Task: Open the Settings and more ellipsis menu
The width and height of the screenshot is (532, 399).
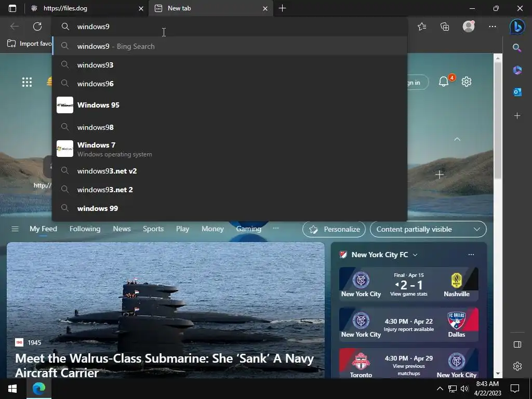Action: (493, 26)
